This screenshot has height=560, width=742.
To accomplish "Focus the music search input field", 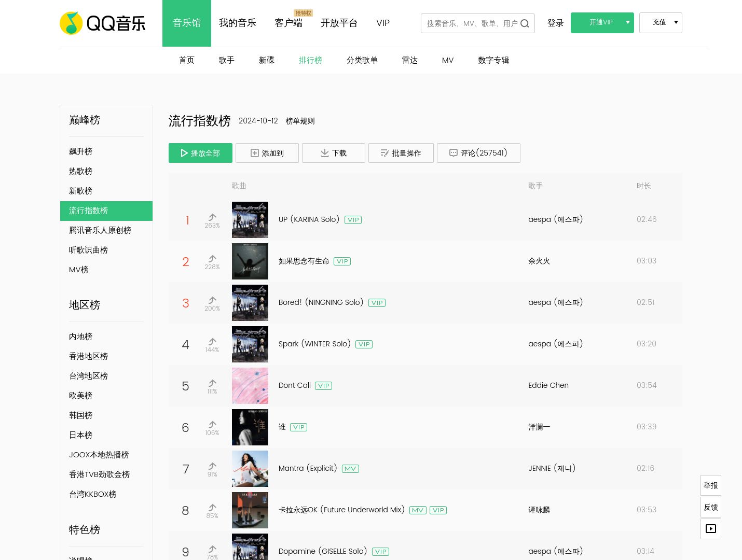I will (471, 23).
